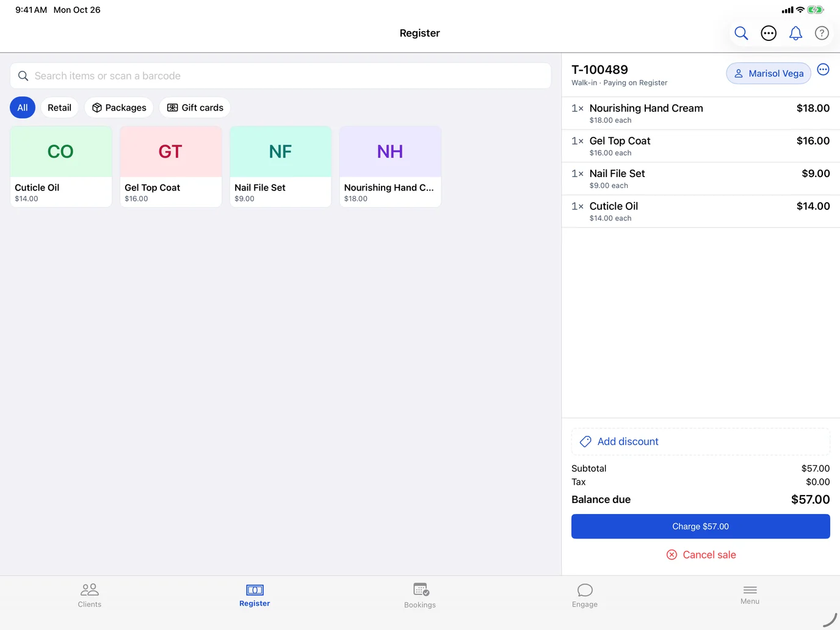Open notifications bell icon

coord(795,33)
